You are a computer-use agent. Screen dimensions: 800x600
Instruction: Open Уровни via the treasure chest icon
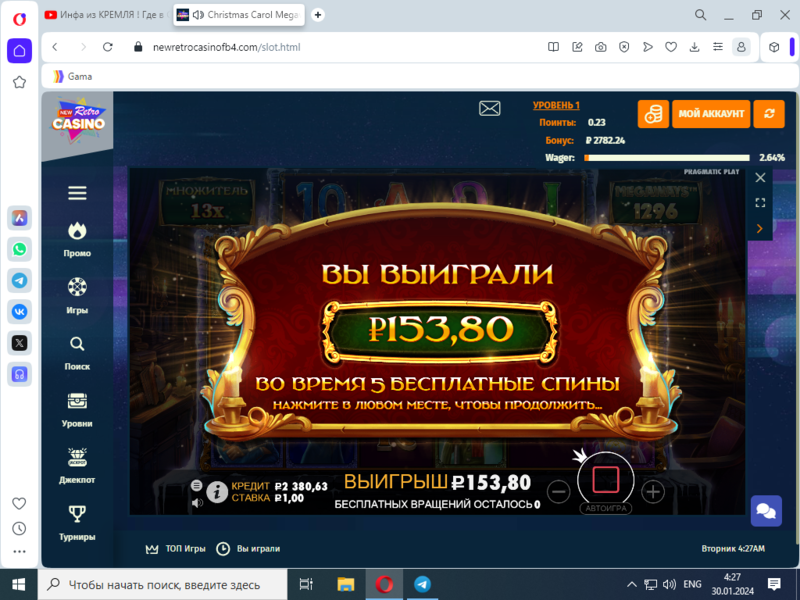tap(77, 400)
